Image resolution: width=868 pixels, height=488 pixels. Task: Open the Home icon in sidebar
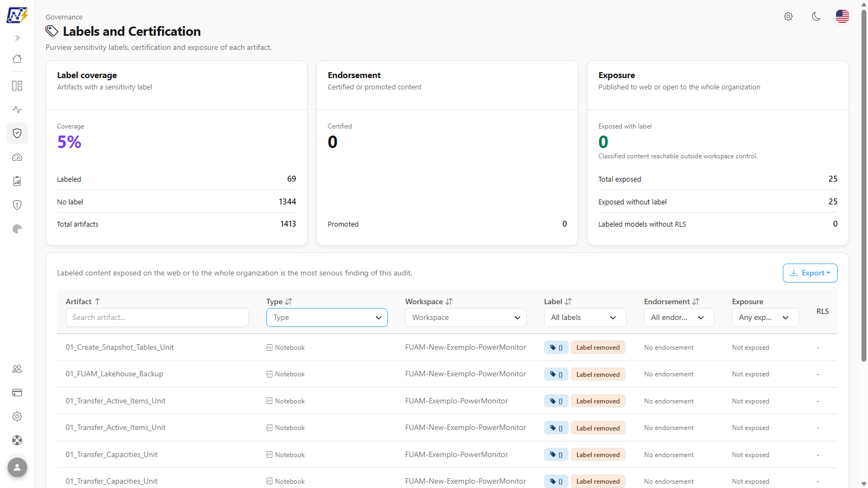[x=17, y=59]
